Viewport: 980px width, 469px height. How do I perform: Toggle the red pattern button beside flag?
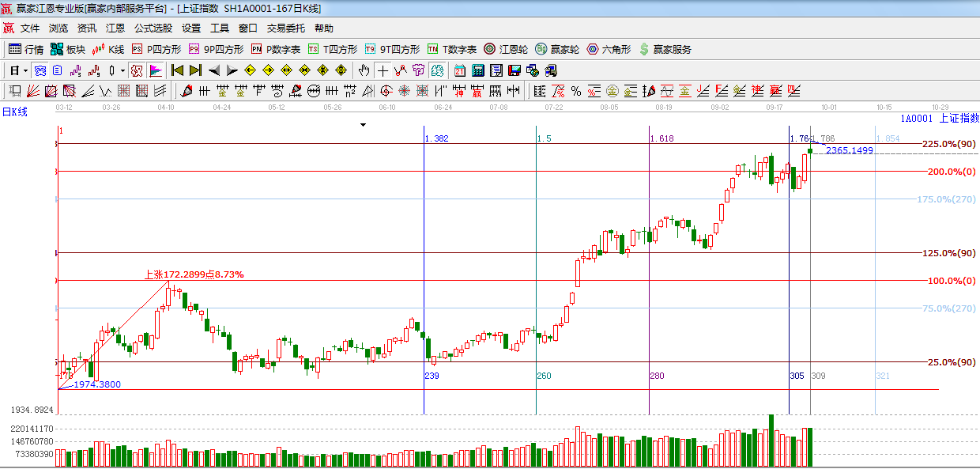[137, 70]
